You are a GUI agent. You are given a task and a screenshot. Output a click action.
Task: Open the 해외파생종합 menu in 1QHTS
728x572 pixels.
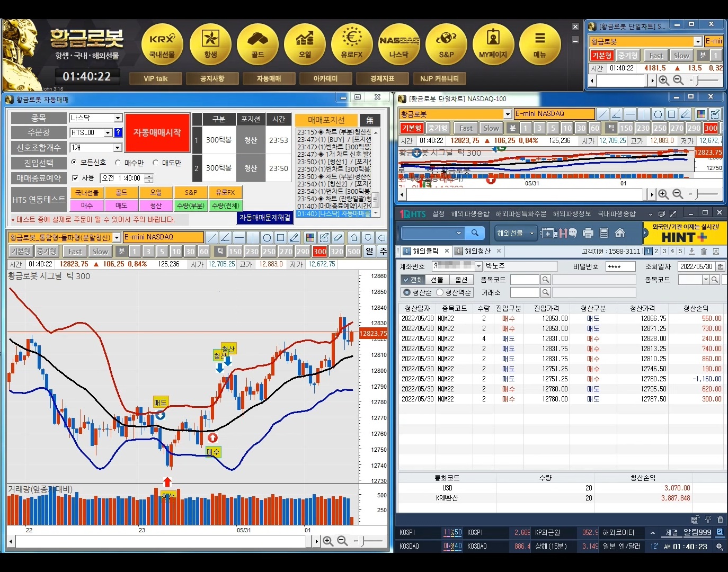470,213
